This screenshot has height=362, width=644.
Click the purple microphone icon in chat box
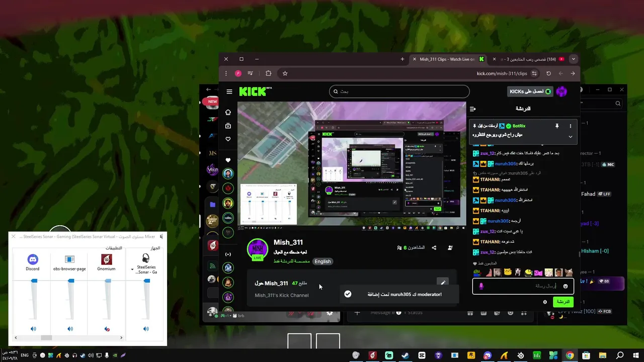[x=481, y=286]
